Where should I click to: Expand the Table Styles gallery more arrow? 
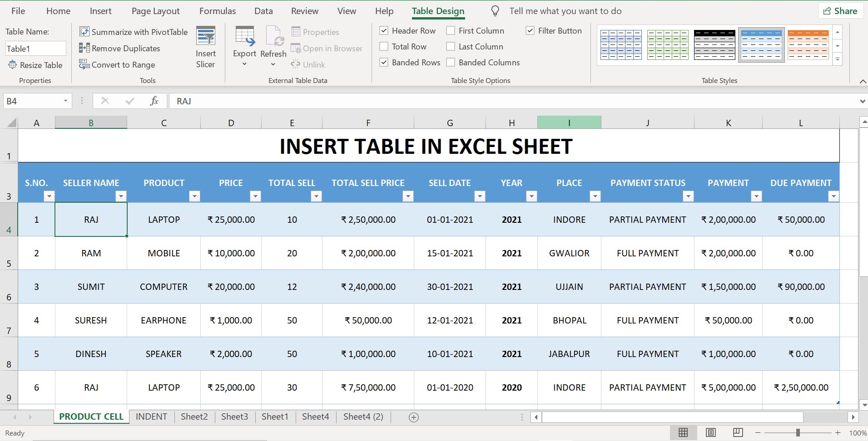point(838,59)
